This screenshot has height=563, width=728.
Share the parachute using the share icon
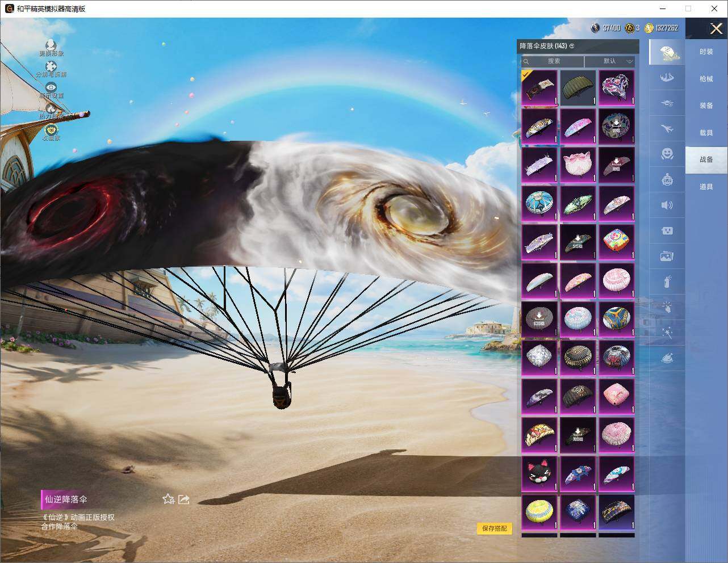(x=184, y=499)
